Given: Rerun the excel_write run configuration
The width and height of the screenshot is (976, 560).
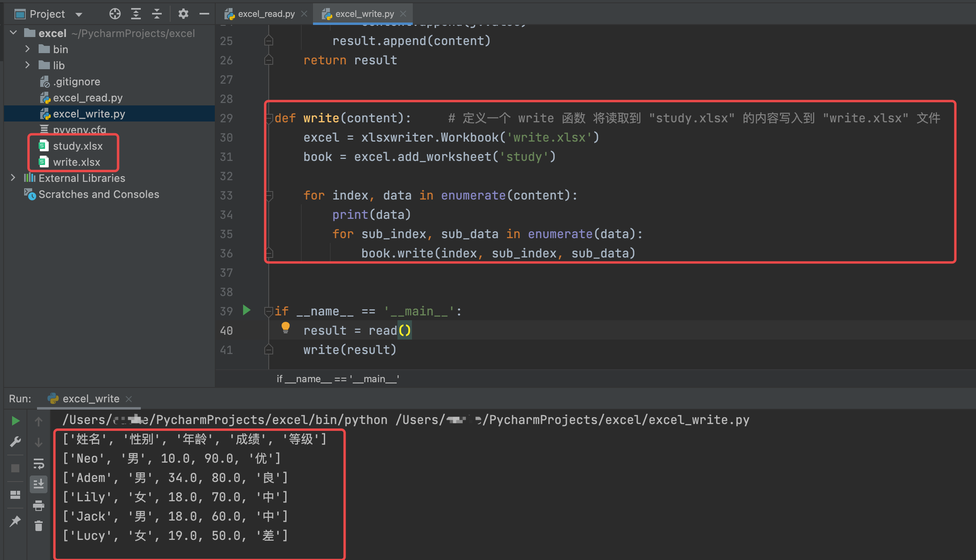Looking at the screenshot, I should pyautogui.click(x=15, y=421).
